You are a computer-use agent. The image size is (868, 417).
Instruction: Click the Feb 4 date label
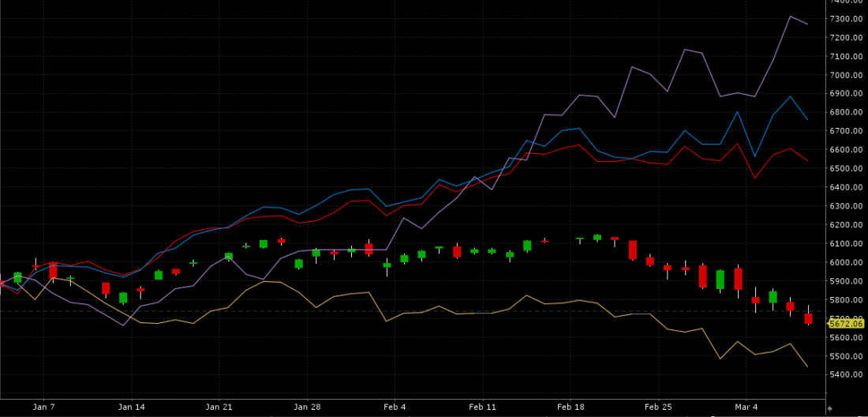coord(395,407)
